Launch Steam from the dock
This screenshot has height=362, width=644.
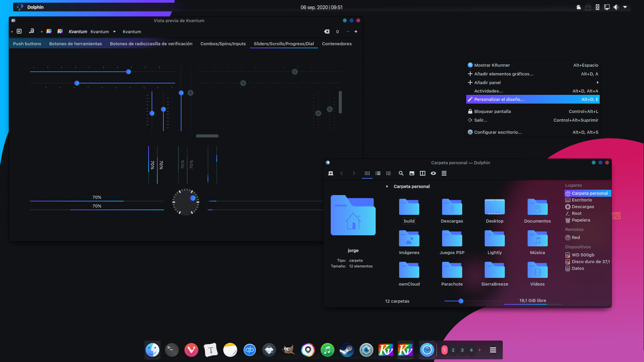point(347,350)
